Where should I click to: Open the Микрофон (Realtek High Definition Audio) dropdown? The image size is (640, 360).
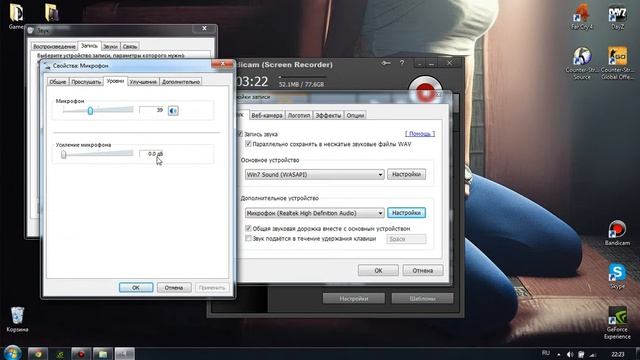click(314, 213)
